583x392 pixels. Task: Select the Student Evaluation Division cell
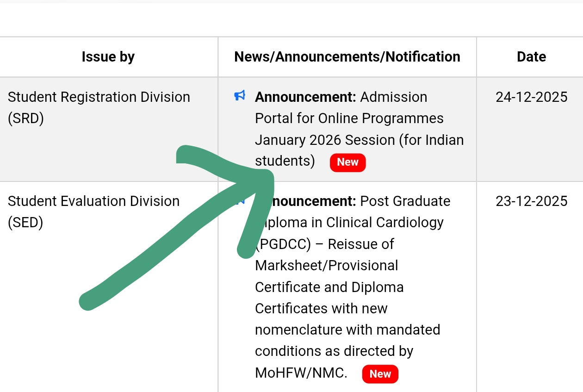[93, 212]
